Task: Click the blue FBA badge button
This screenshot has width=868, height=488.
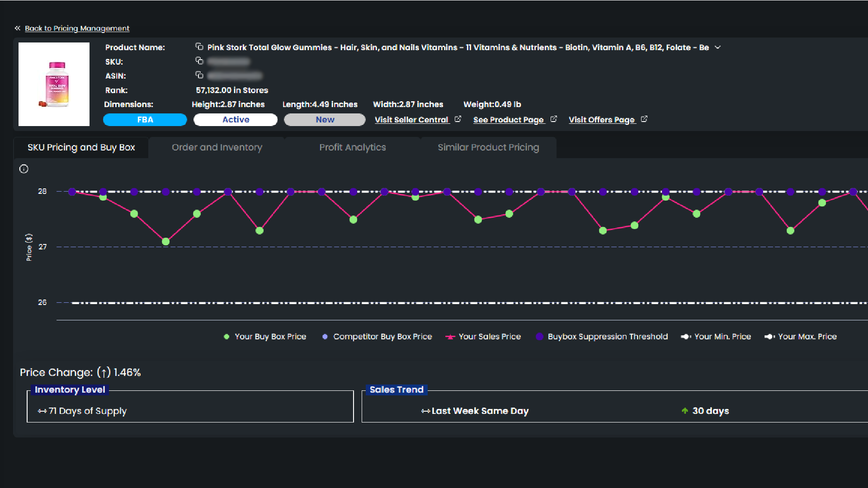Action: coord(145,120)
